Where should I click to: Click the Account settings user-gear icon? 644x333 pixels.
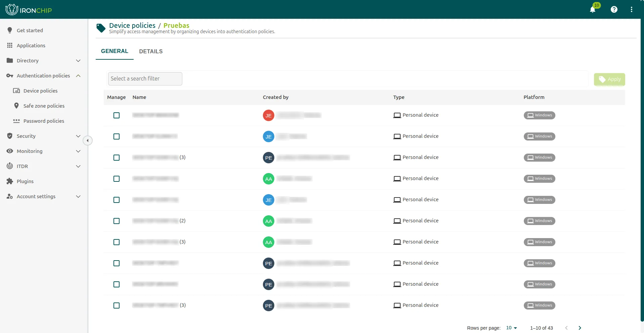pos(10,196)
